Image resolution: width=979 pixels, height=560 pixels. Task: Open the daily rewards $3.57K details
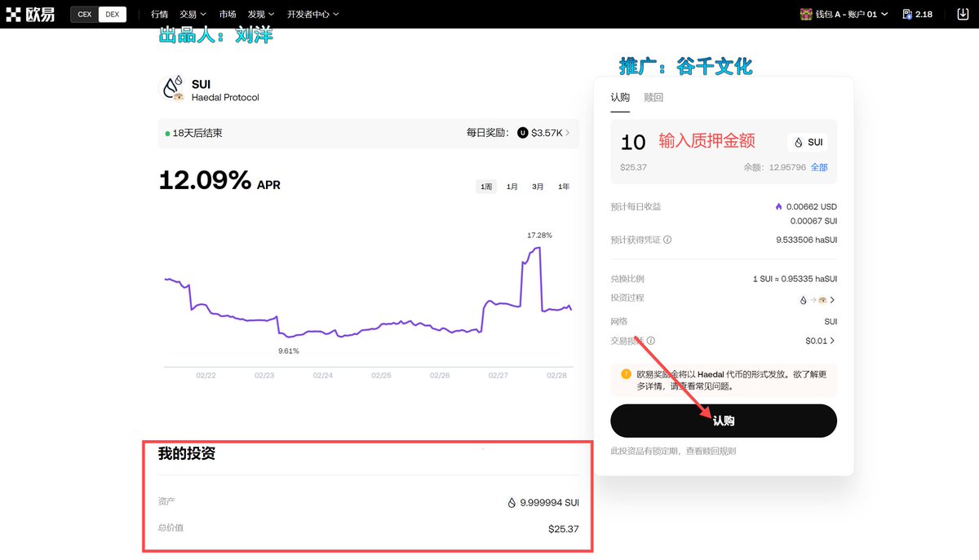(550, 133)
